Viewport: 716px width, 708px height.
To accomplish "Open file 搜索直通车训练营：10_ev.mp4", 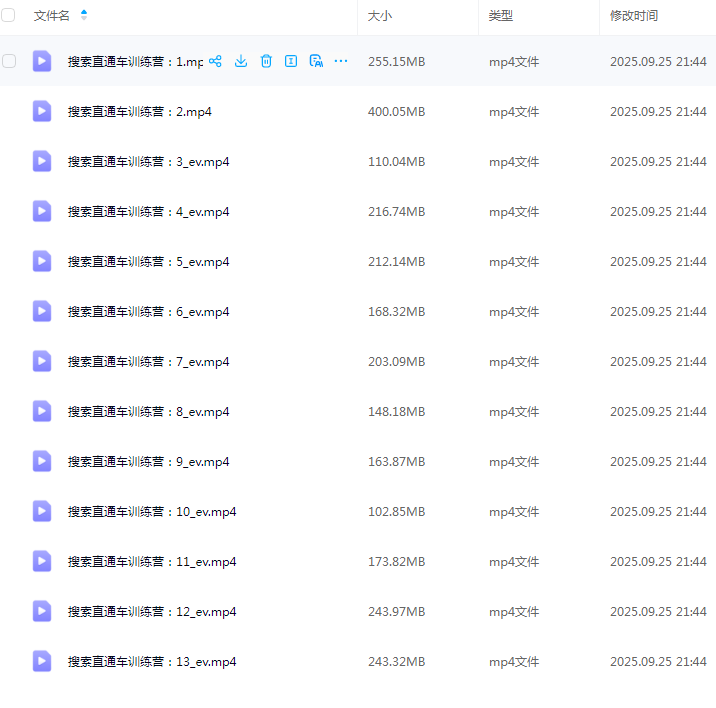I will point(152,512).
